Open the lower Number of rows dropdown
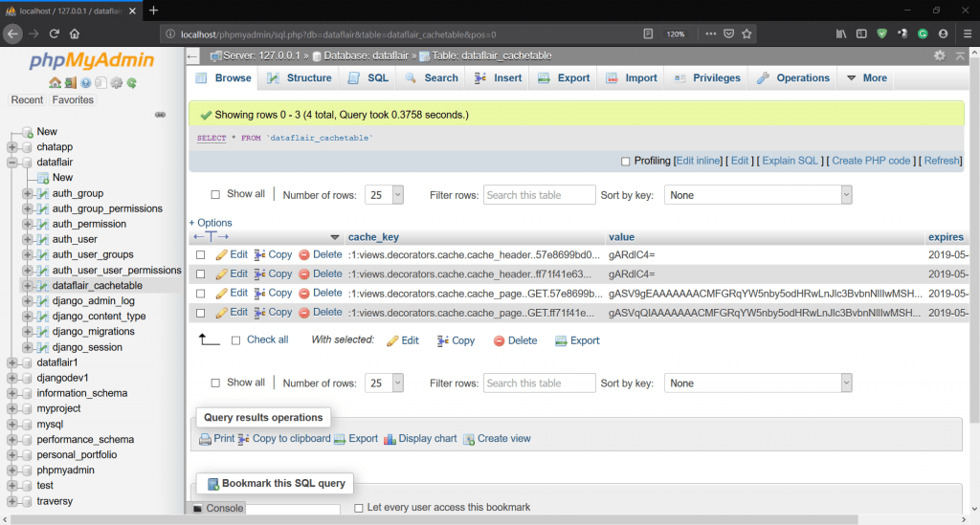Image resolution: width=980 pixels, height=525 pixels. (x=384, y=383)
